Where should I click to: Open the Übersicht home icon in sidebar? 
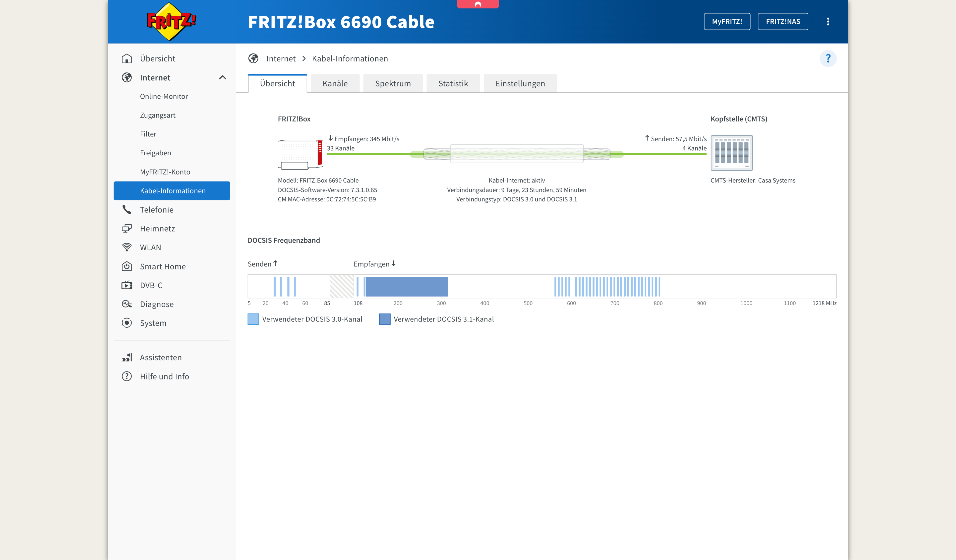[127, 59]
